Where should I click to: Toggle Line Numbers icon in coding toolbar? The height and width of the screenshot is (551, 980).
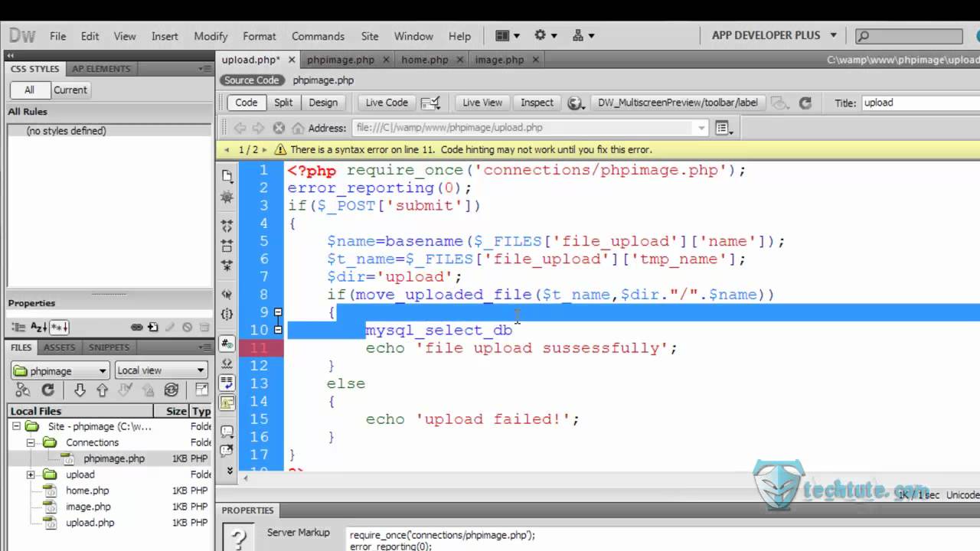[227, 343]
